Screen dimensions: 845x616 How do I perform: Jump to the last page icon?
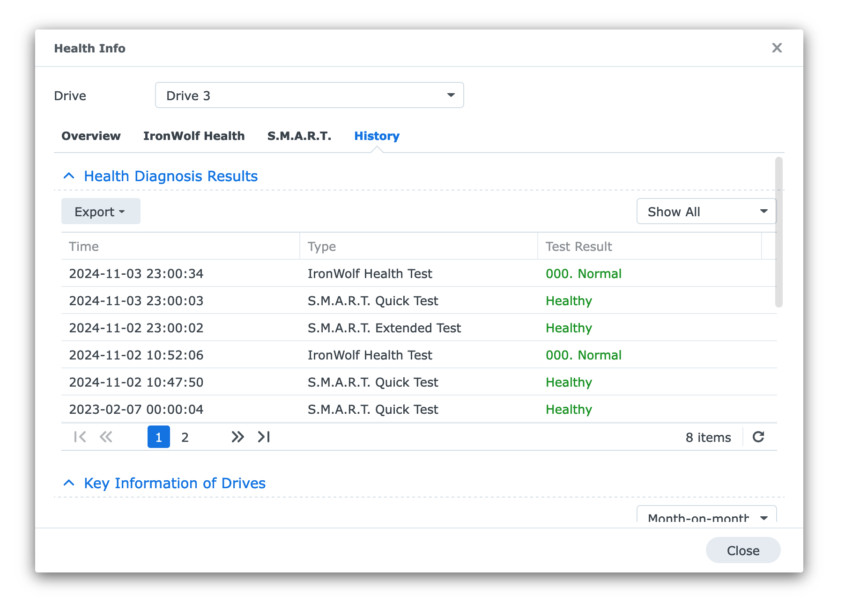(264, 437)
